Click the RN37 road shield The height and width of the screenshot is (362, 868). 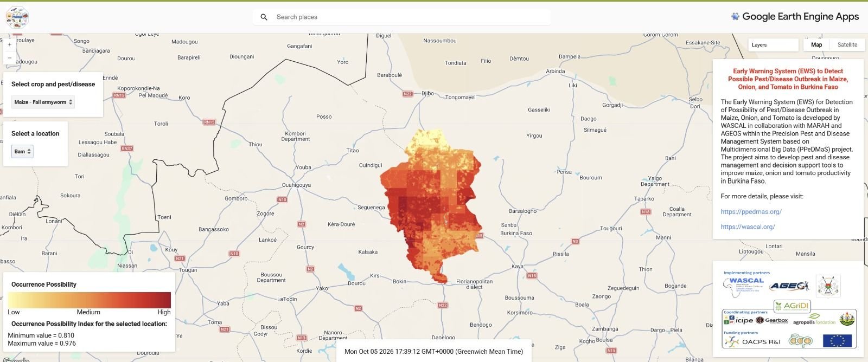point(127,148)
